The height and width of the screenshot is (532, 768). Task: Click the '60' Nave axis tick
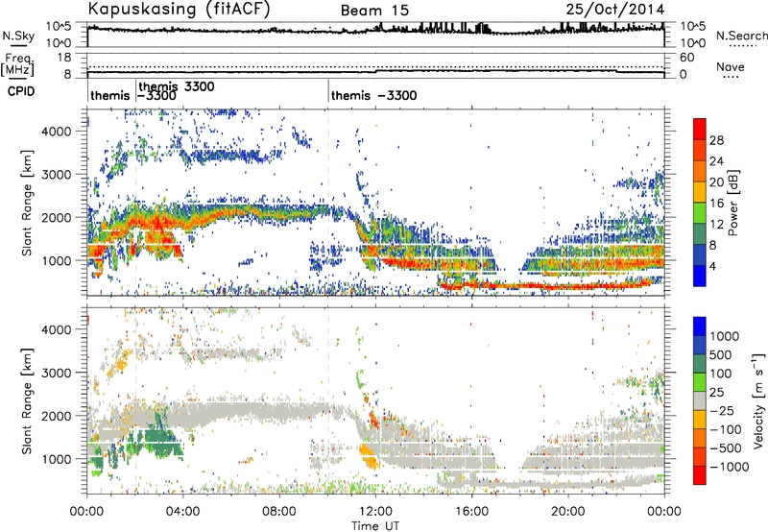pyautogui.click(x=686, y=58)
